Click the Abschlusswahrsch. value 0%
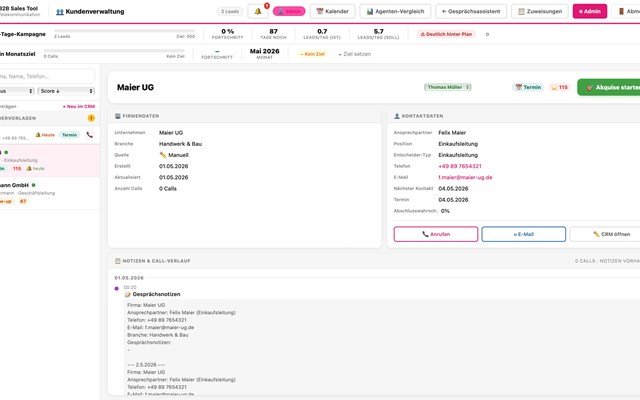The width and height of the screenshot is (640, 400). 445,211
